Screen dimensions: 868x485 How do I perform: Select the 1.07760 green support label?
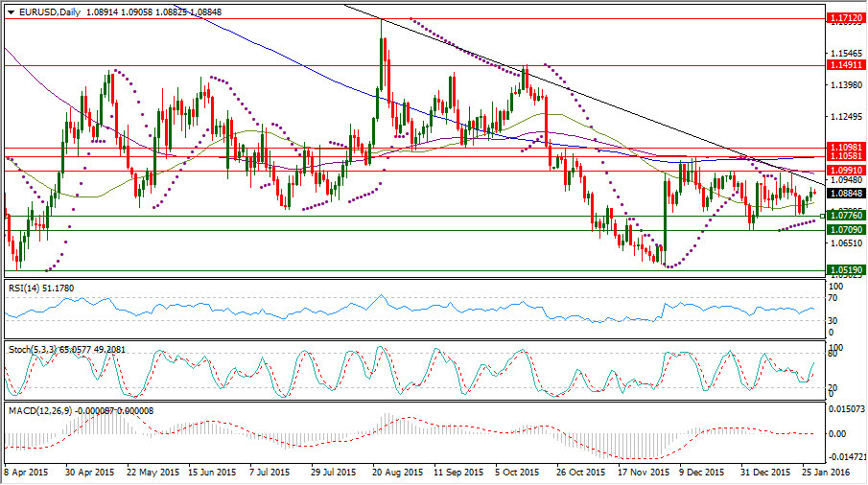click(845, 215)
